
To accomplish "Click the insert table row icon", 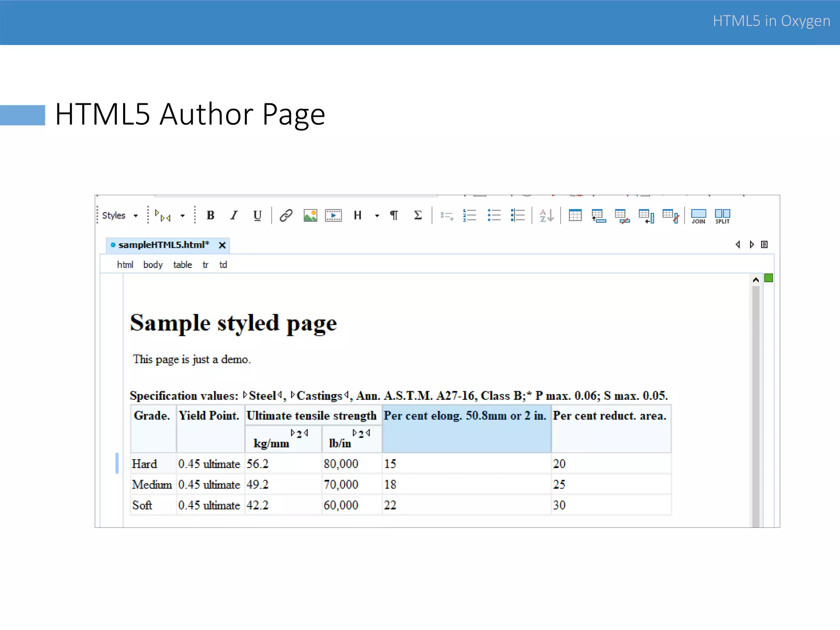I will click(x=599, y=216).
